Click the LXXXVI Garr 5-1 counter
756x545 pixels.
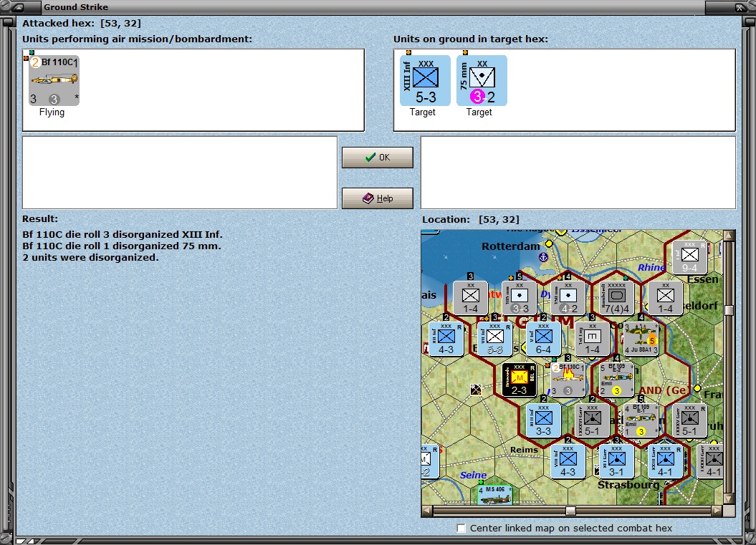click(592, 420)
